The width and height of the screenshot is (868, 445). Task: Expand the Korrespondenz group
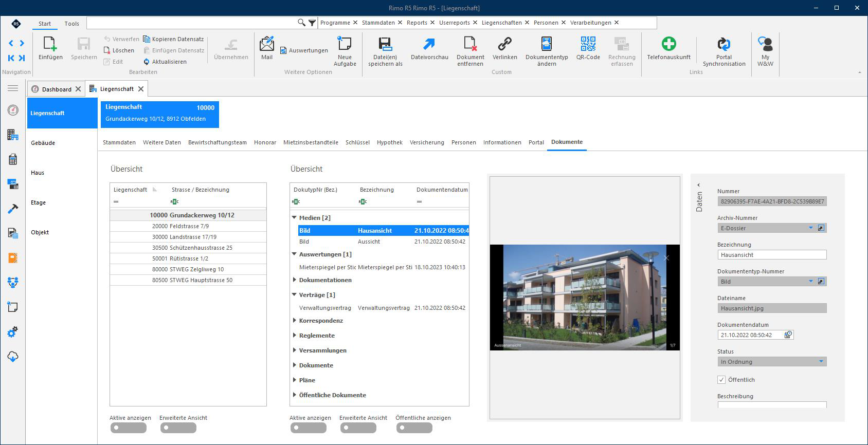click(x=295, y=321)
